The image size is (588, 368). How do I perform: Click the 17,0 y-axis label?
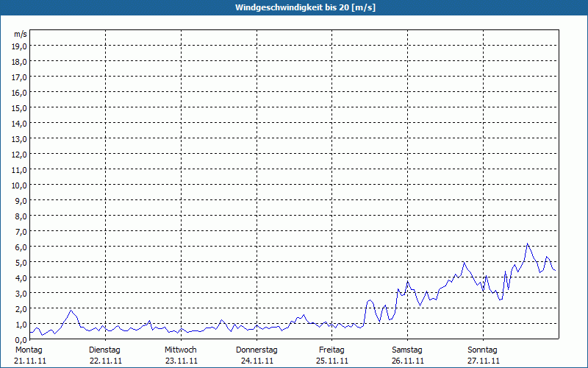coord(20,77)
